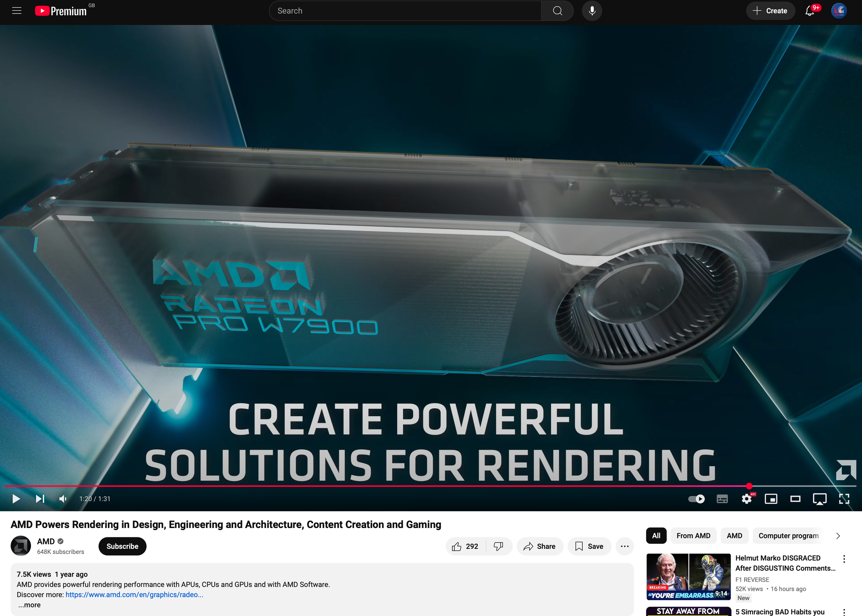
Task: Toggle subtitles/closed captions
Action: (722, 499)
